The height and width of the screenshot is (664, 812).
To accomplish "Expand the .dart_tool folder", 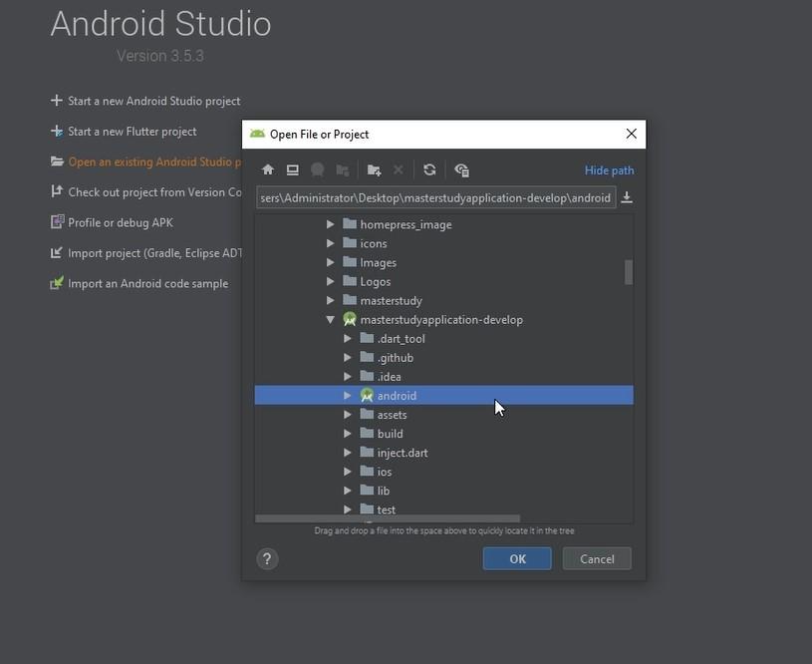I will [x=347, y=339].
